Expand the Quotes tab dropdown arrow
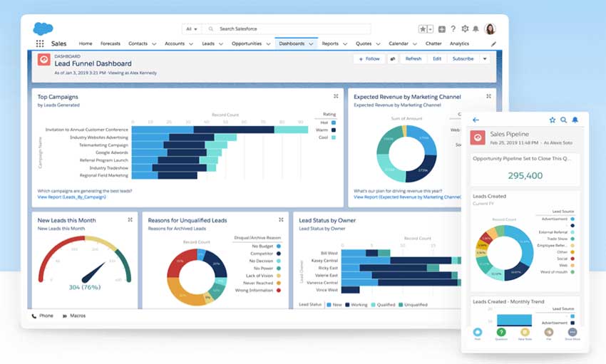This screenshot has height=364, width=606. coord(378,44)
